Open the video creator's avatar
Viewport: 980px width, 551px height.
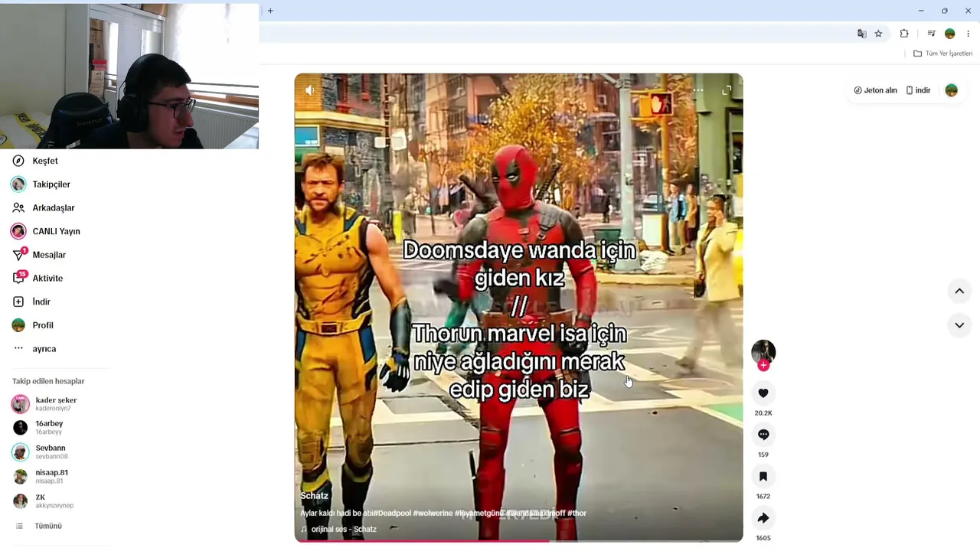[763, 352]
